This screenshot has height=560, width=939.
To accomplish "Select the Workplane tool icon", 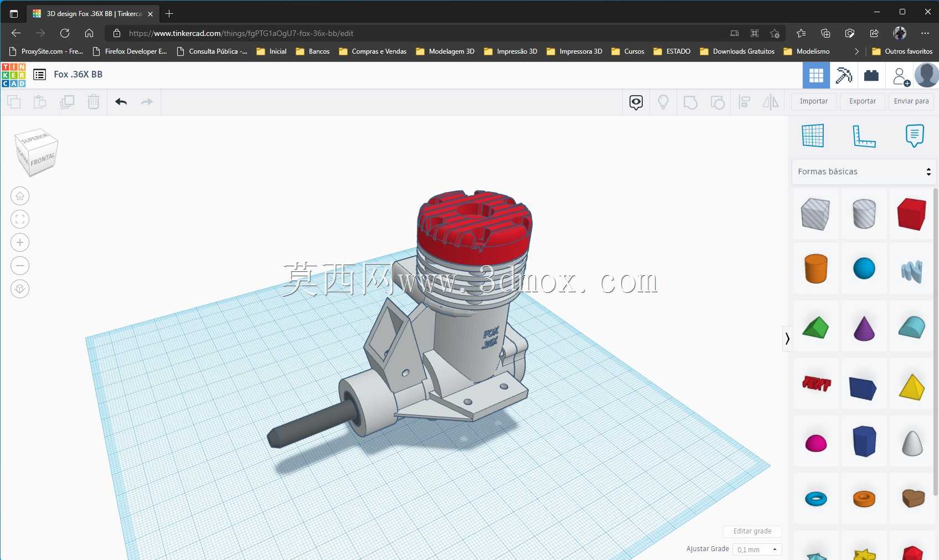I will pos(813,136).
